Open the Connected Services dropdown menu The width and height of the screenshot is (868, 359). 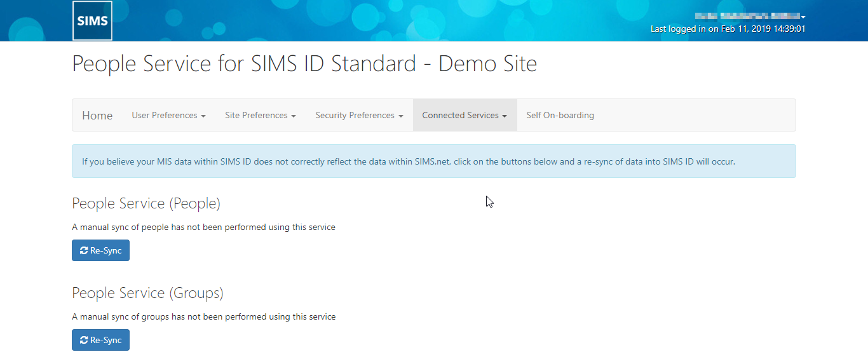tap(465, 115)
